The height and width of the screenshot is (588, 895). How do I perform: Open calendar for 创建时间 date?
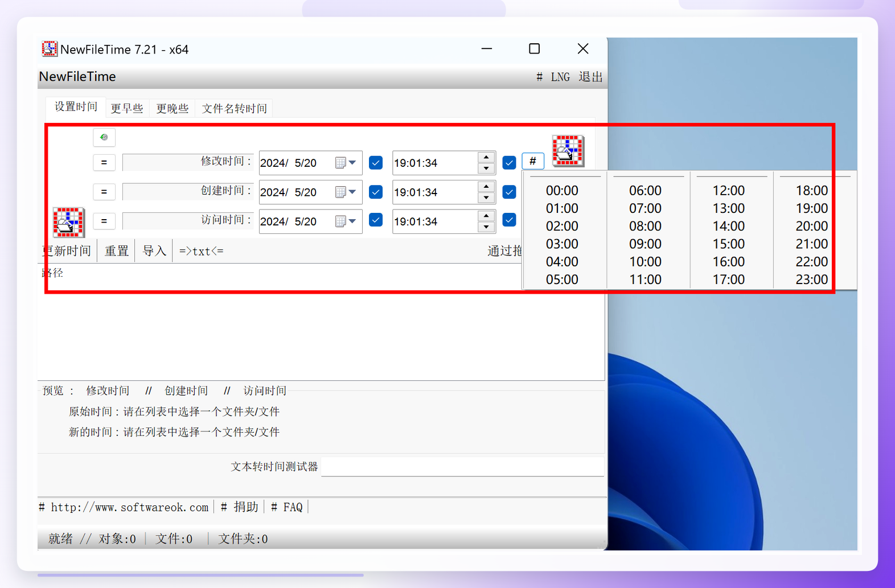click(346, 192)
